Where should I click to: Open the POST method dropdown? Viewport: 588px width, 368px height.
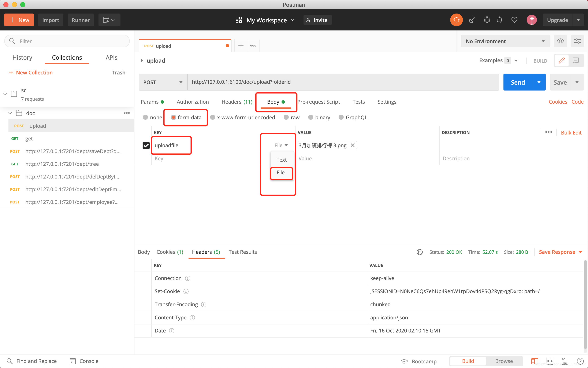pos(163,82)
